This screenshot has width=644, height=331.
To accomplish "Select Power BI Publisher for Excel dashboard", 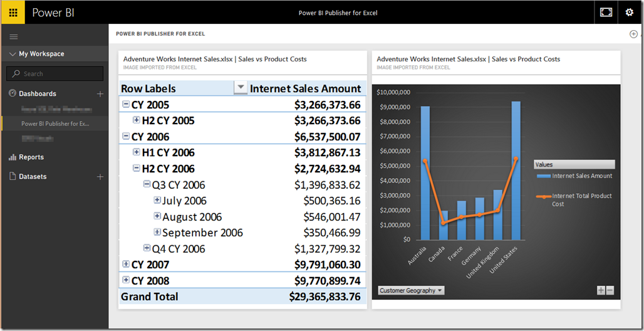I will [55, 123].
